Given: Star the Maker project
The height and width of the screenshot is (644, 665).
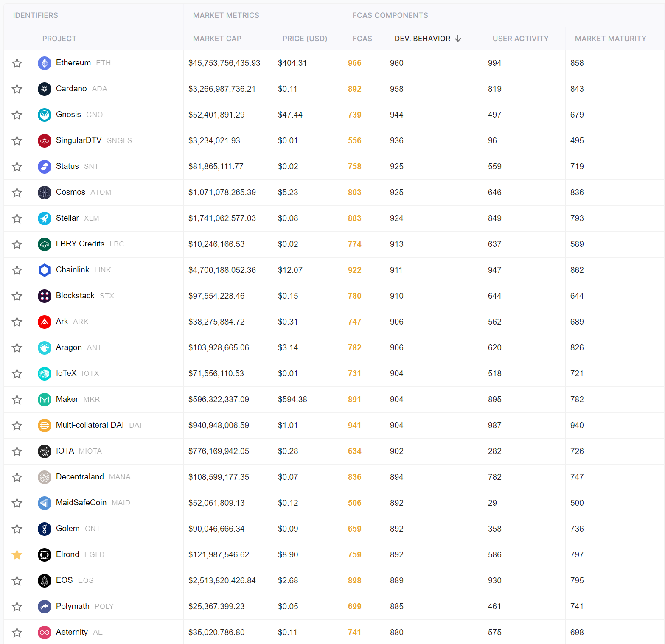Looking at the screenshot, I should (x=17, y=400).
